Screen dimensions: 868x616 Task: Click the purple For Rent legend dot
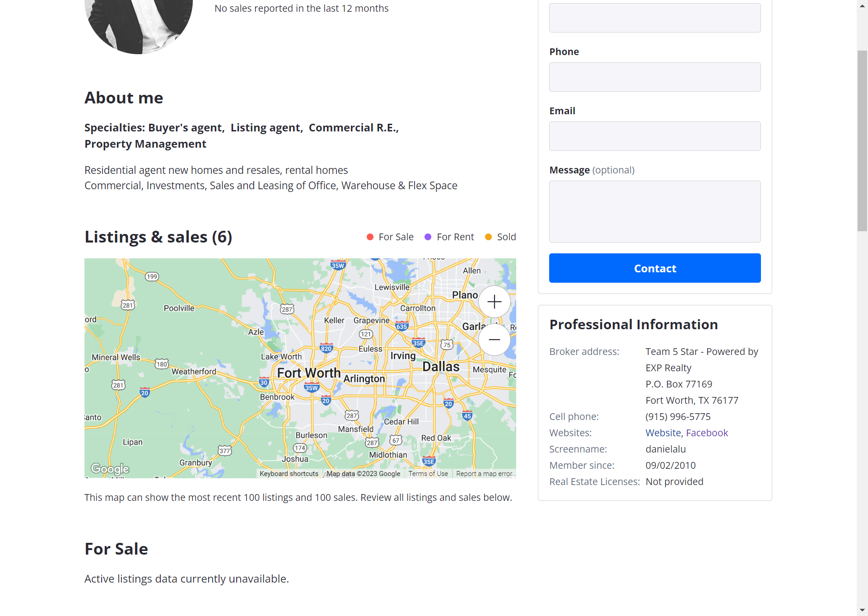(428, 237)
